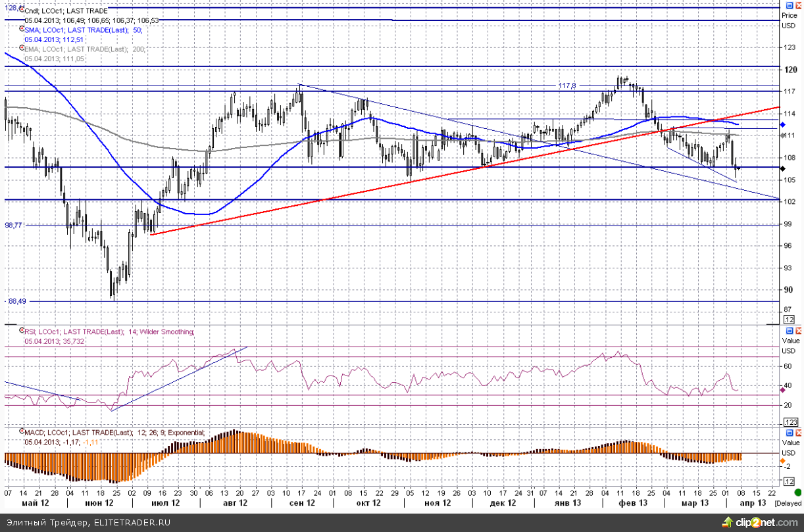This screenshot has height=532, width=804.
Task: Click the green status circle indicator
Action: pos(797,492)
